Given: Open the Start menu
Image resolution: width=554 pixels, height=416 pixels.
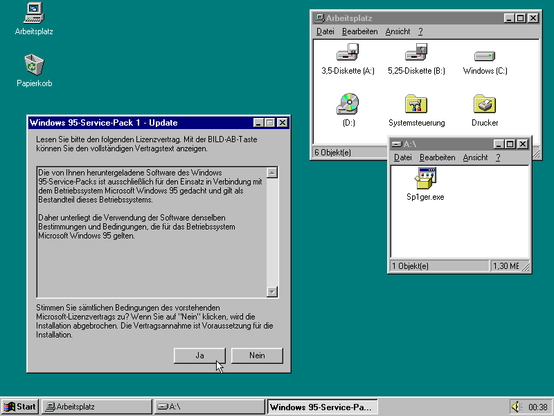Looking at the screenshot, I should tap(20, 407).
